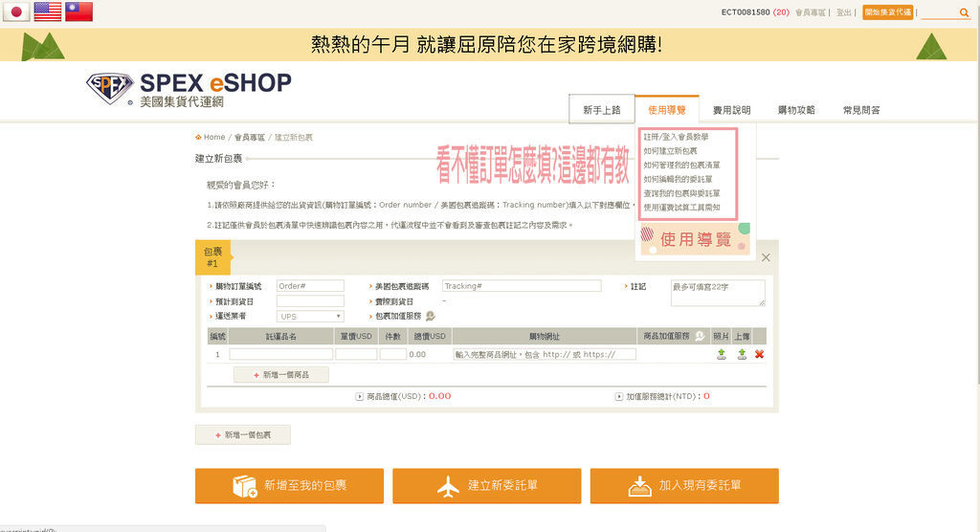
Task: Open the 包裹加值服務 info icon
Action: click(430, 317)
